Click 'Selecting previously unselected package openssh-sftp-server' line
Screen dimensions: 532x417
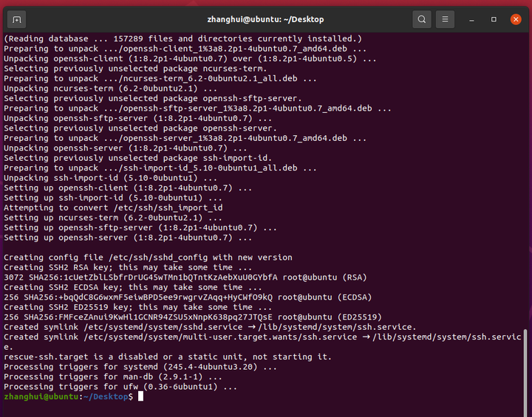(153, 98)
